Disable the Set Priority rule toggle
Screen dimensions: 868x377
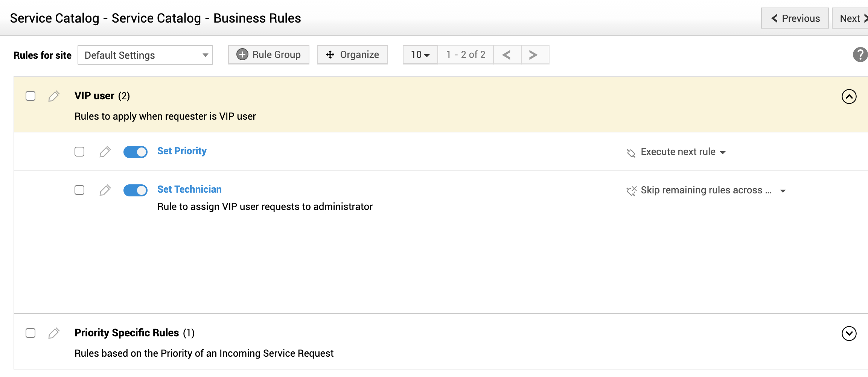point(135,152)
